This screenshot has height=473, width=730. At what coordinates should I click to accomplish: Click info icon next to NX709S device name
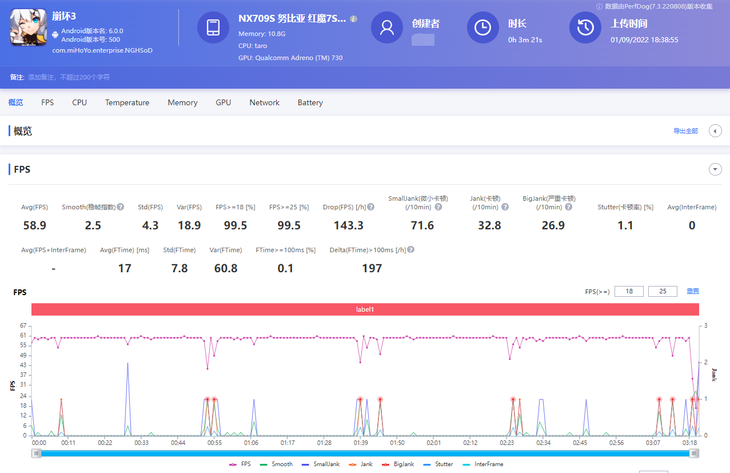pos(354,19)
